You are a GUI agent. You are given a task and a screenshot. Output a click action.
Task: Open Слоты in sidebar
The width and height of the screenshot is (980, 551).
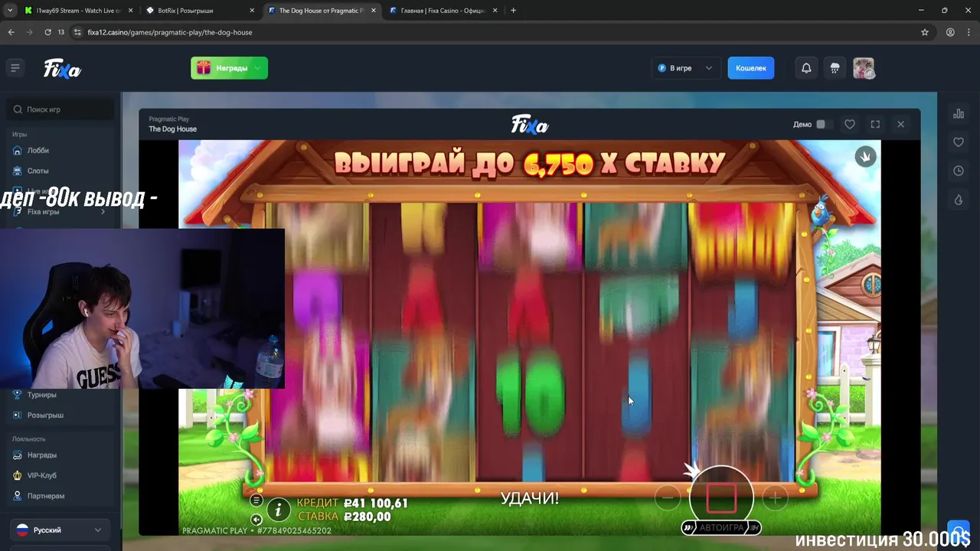38,171
